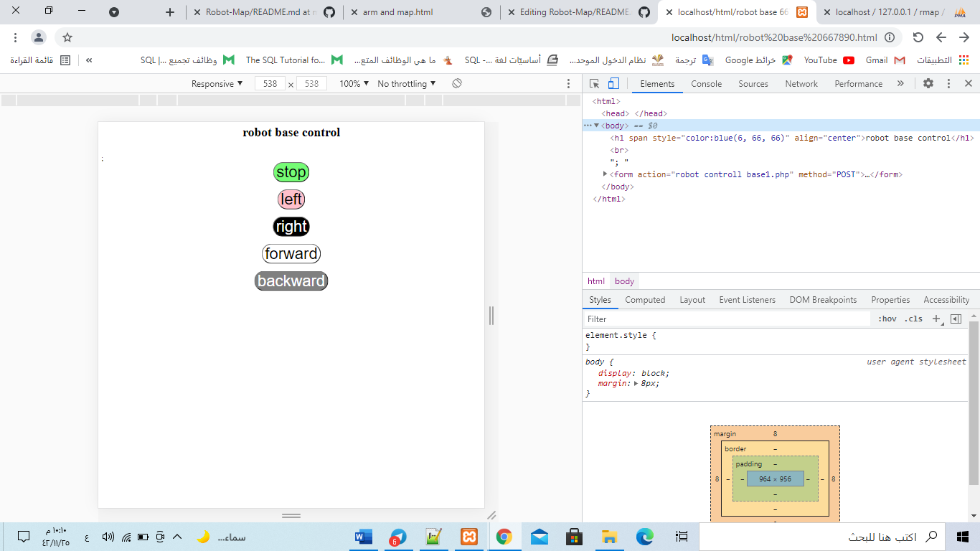Reload the page with the refresh icon

point(918,37)
